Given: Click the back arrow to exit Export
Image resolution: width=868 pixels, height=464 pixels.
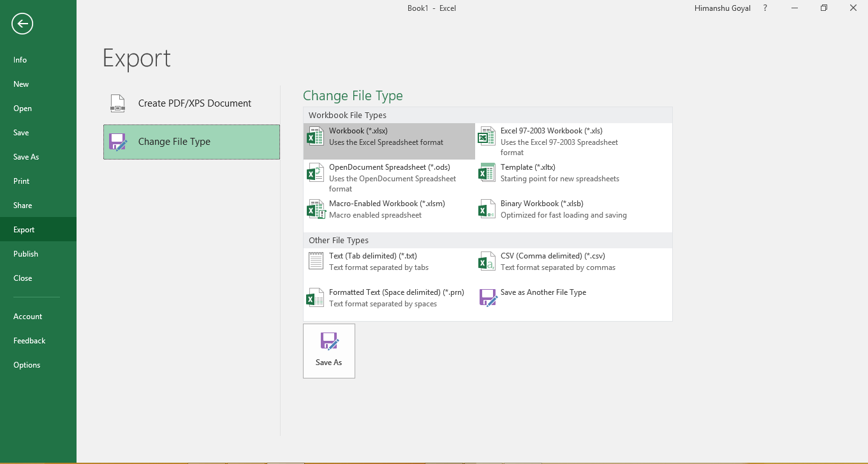Looking at the screenshot, I should coord(22,24).
